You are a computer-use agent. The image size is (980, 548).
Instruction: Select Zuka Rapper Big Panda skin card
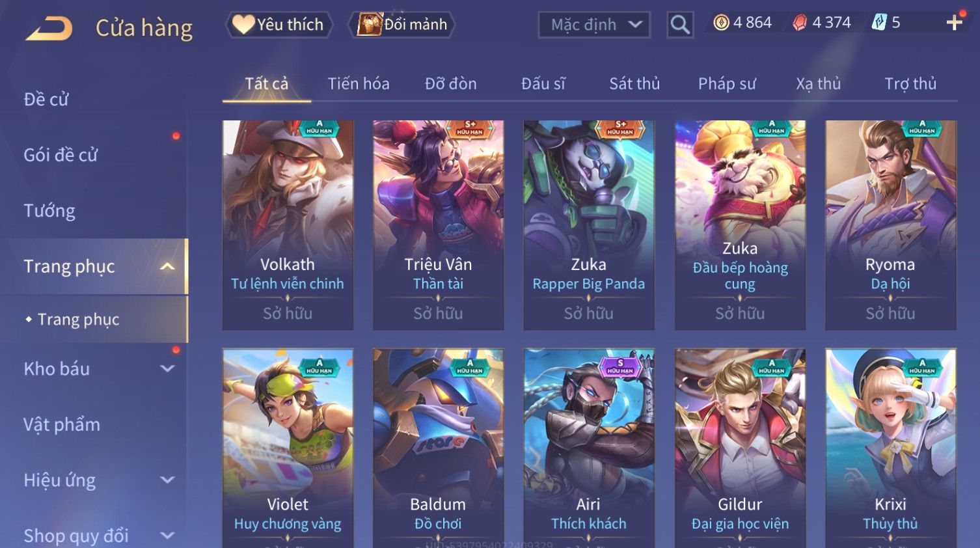click(589, 225)
